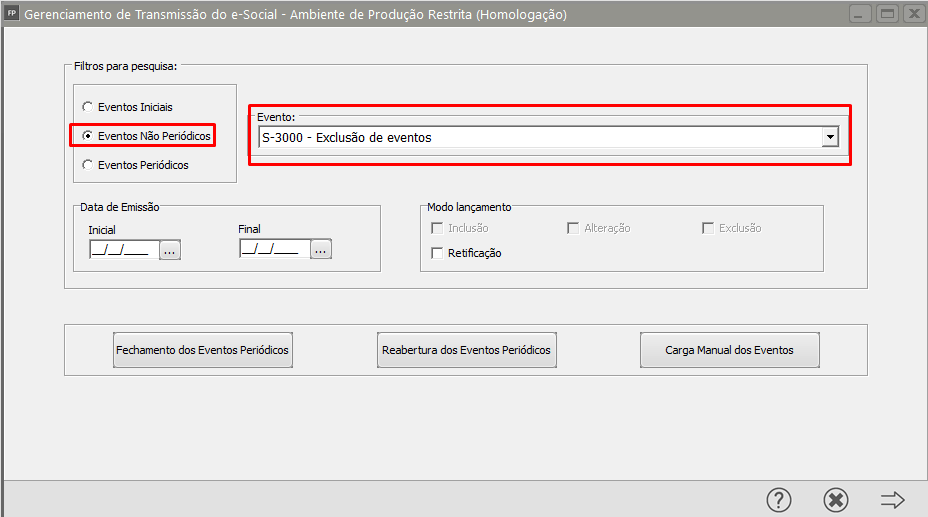This screenshot has width=928, height=517.
Task: Click Carga Manual dos Eventos button
Action: point(729,351)
